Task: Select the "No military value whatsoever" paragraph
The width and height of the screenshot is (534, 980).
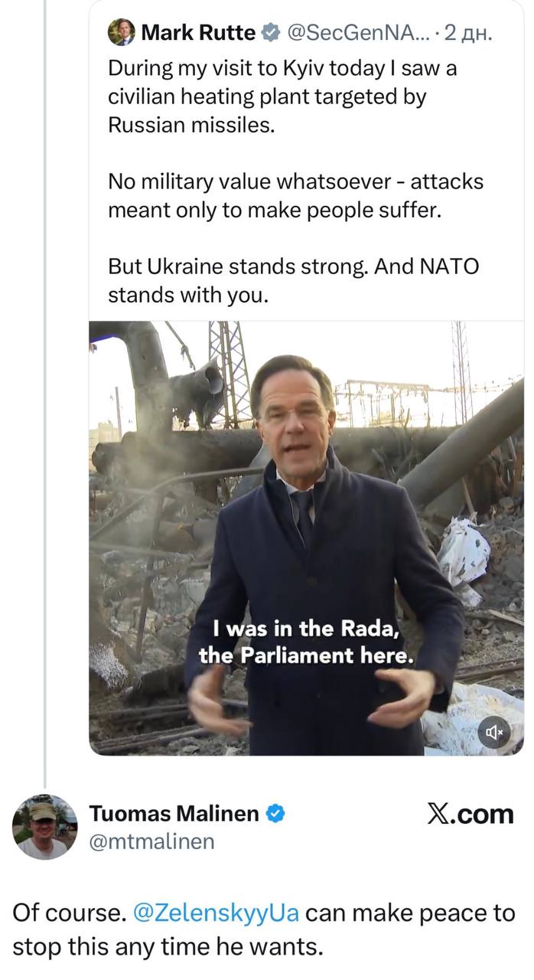Action: click(295, 196)
